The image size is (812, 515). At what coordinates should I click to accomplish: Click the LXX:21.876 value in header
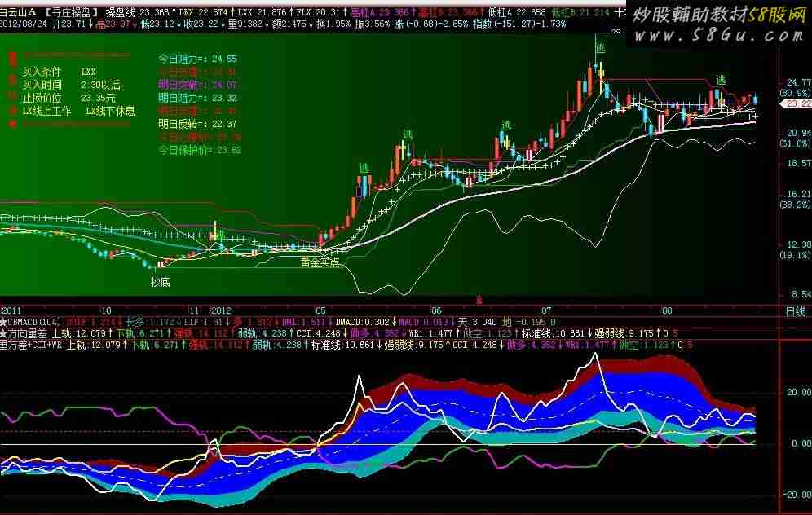coord(262,12)
